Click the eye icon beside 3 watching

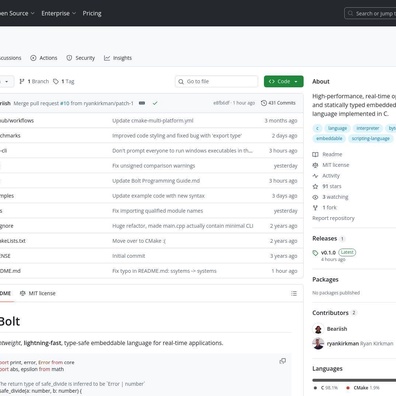pyautogui.click(x=315, y=197)
